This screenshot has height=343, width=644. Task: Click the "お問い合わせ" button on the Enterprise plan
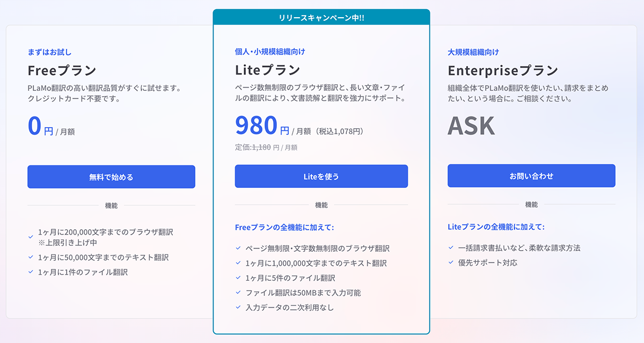(531, 176)
